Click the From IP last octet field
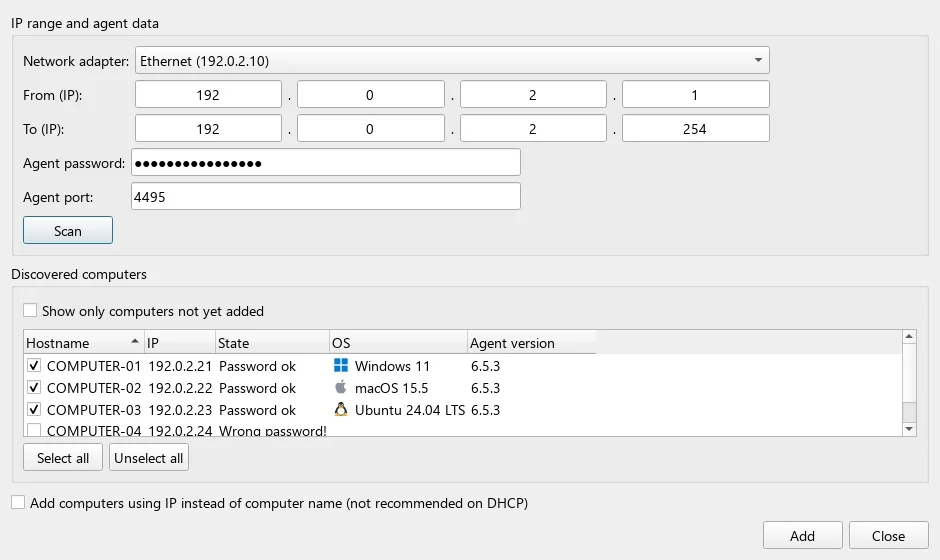 (x=695, y=95)
